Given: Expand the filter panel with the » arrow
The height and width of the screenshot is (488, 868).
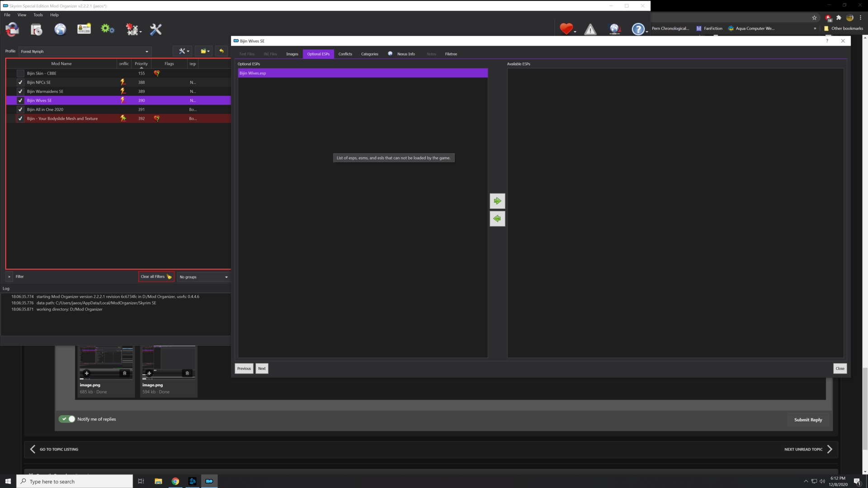Looking at the screenshot, I should point(9,277).
